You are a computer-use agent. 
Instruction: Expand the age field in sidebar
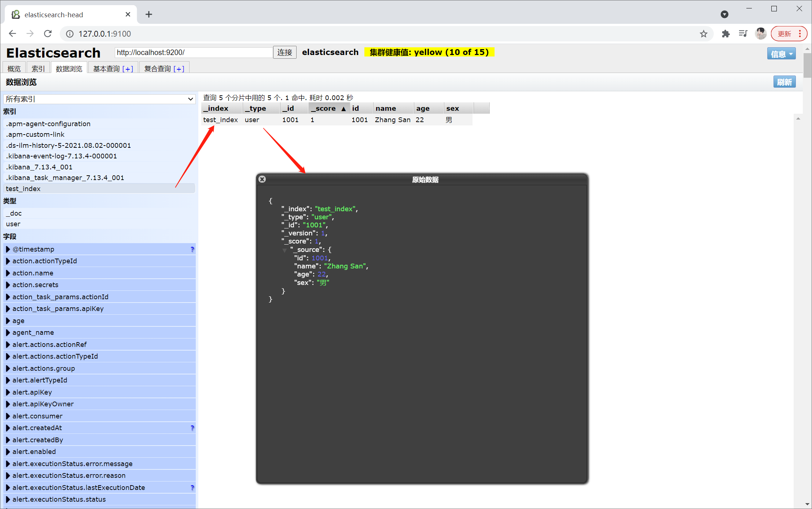point(8,321)
